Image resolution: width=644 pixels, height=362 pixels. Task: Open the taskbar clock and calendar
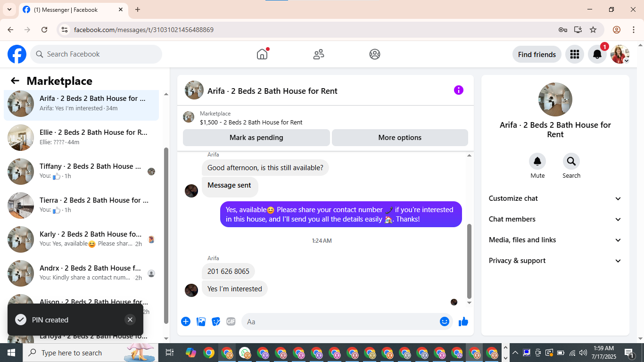tap(603, 353)
